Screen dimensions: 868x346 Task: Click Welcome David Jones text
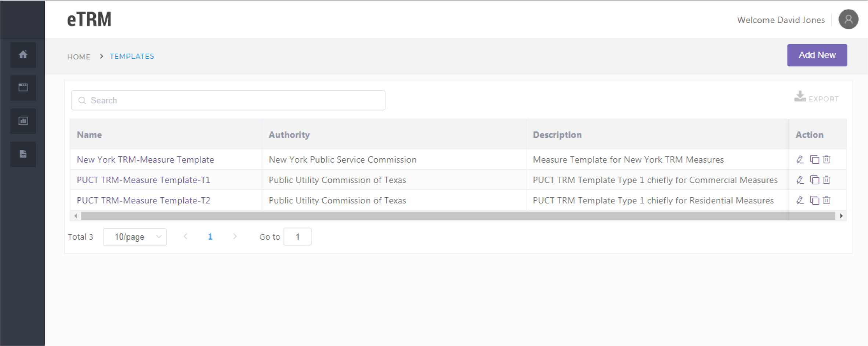click(781, 20)
